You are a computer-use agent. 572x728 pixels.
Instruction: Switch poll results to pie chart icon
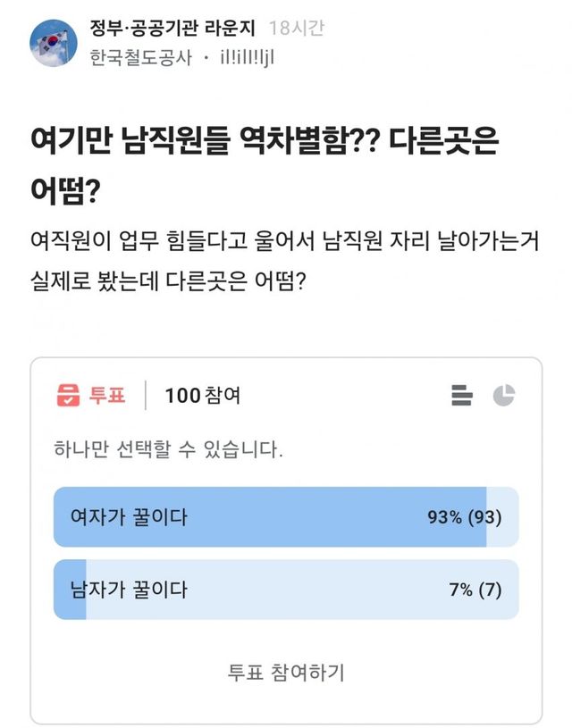(504, 395)
